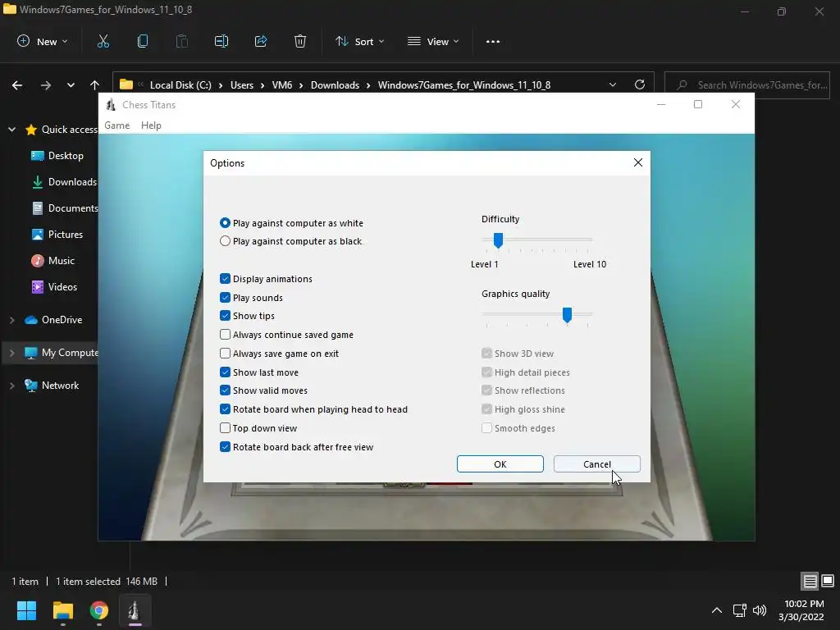Image resolution: width=840 pixels, height=630 pixels.
Task: Open network status tray icon
Action: pos(740,610)
